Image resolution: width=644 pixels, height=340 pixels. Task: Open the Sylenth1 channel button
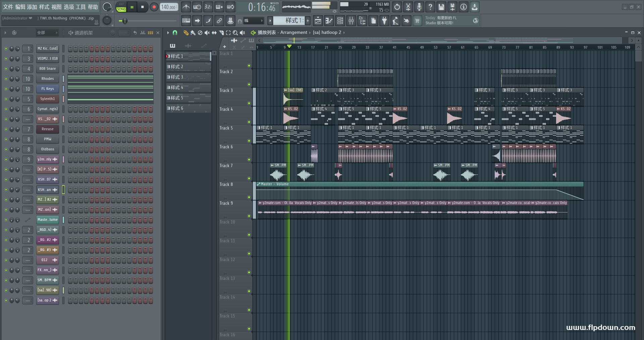48,99
